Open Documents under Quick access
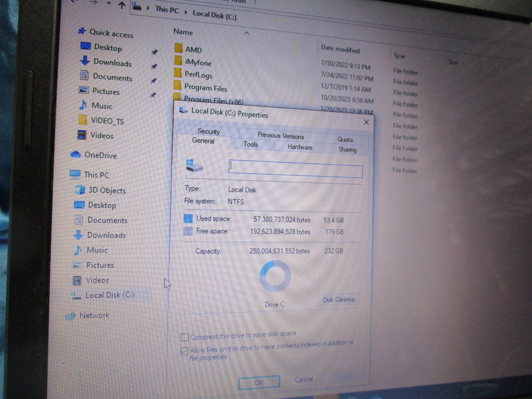This screenshot has width=532, height=399. click(112, 77)
